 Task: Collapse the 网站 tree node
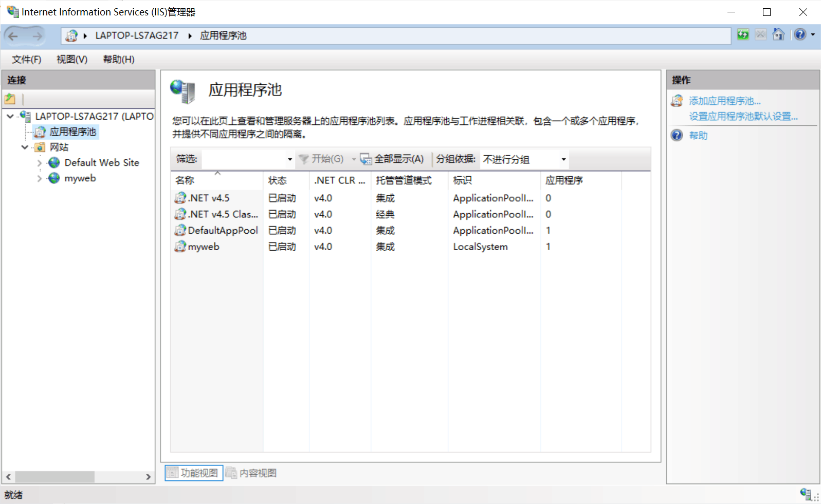(x=25, y=147)
